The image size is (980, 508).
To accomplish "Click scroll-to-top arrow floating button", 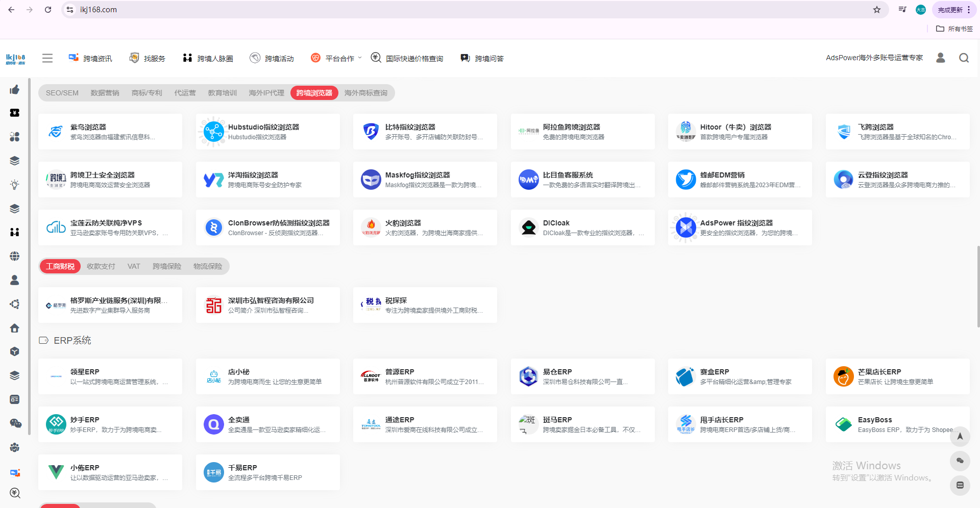I will click(960, 437).
